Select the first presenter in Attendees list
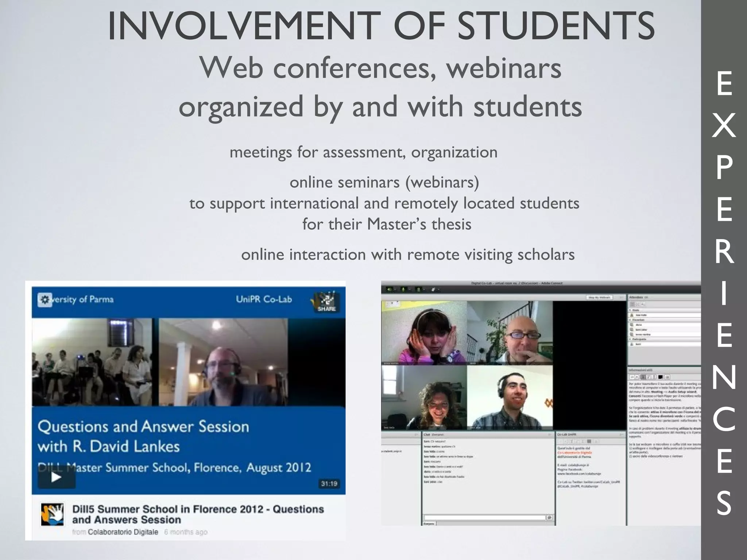The image size is (747, 560). [x=665, y=324]
